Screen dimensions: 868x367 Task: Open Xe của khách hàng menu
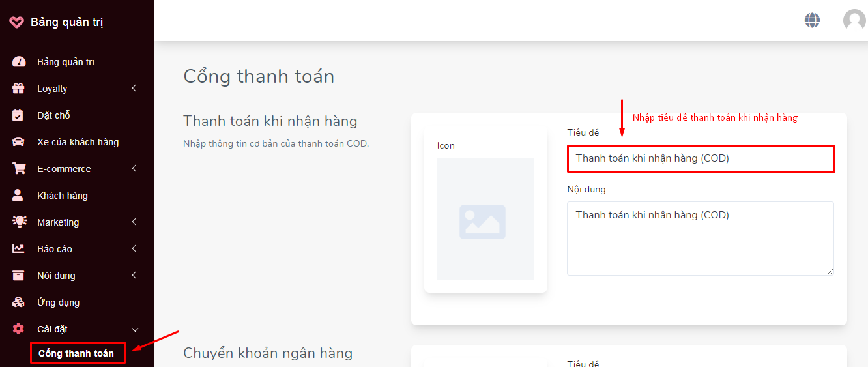(x=77, y=142)
